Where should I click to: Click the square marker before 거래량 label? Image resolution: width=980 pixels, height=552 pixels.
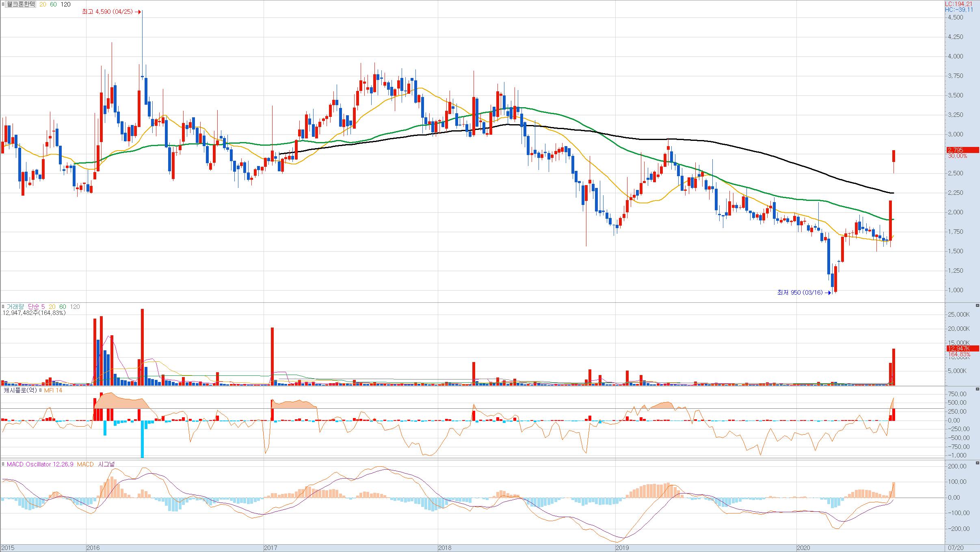[x=3, y=307]
